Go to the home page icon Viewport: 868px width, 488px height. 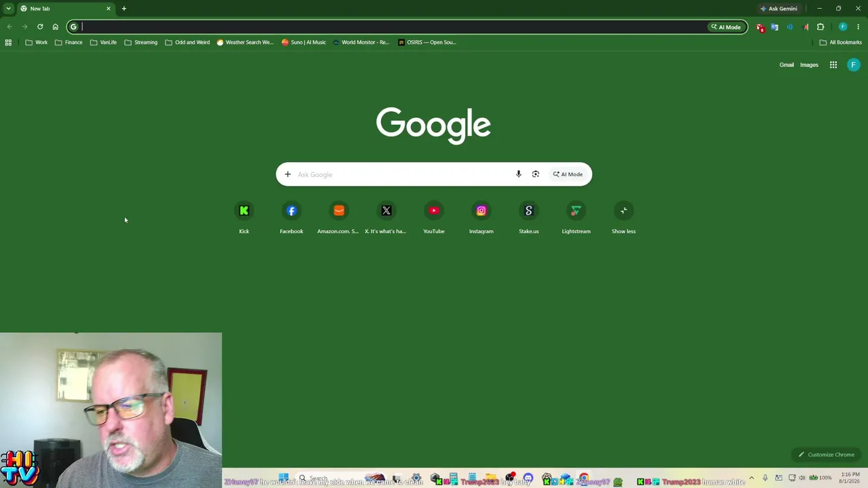click(x=56, y=27)
